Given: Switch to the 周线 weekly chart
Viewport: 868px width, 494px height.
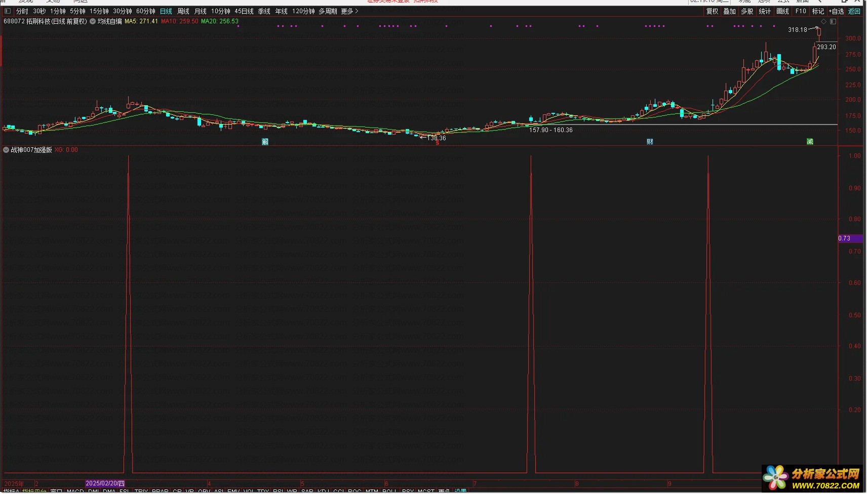Looking at the screenshot, I should [183, 11].
